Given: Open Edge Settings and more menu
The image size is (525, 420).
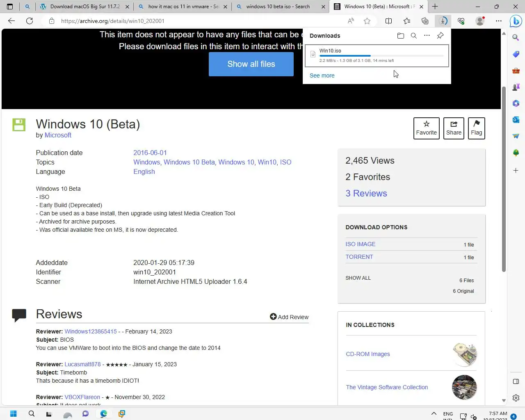Looking at the screenshot, I should tap(499, 21).
